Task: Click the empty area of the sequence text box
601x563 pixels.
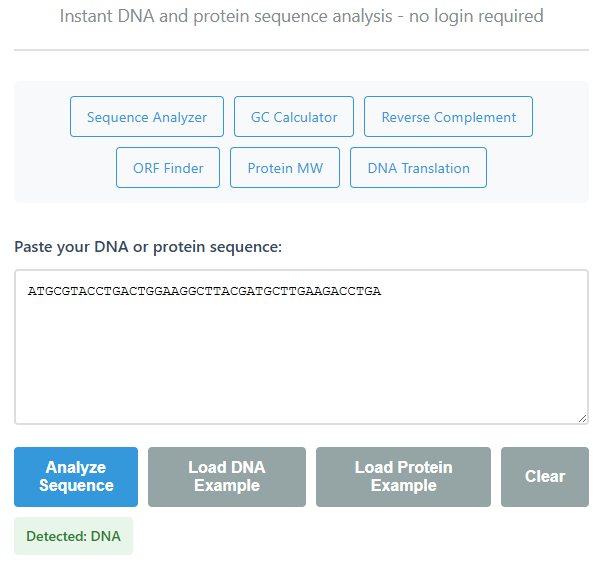Action: coord(300,370)
